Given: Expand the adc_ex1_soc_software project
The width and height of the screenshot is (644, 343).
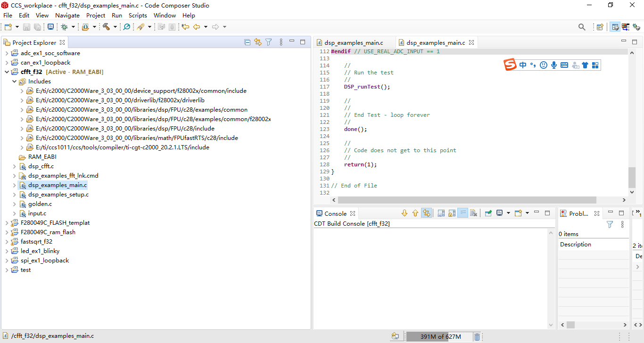Looking at the screenshot, I should tap(7, 53).
